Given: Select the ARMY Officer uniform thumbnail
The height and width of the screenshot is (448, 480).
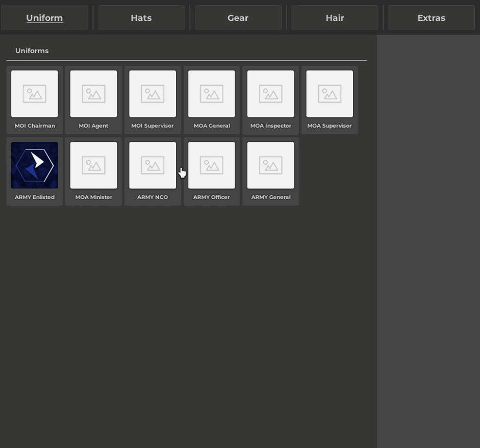Looking at the screenshot, I should (x=212, y=165).
